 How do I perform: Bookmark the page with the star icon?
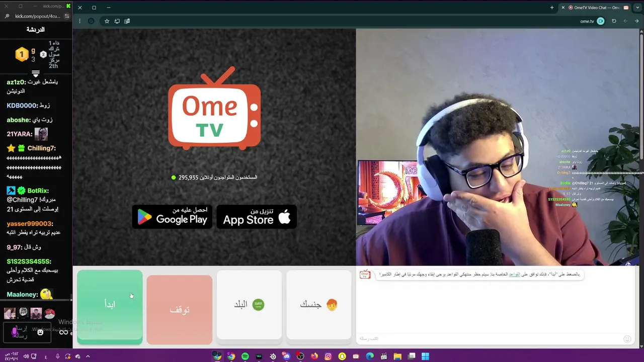pyautogui.click(x=107, y=21)
